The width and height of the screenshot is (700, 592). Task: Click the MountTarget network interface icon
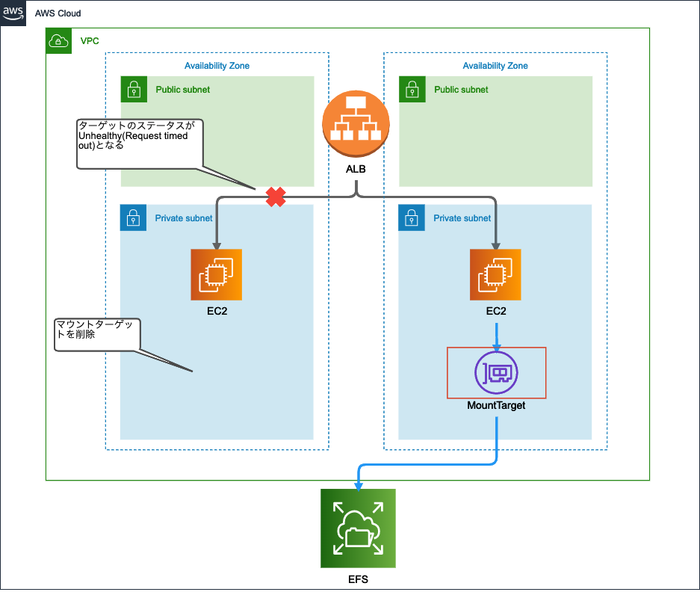point(497,373)
